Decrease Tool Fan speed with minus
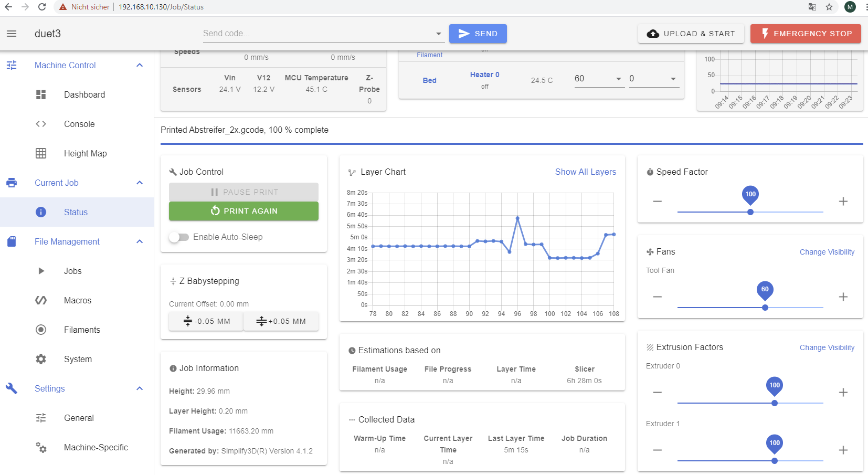This screenshot has width=868, height=475. click(658, 297)
